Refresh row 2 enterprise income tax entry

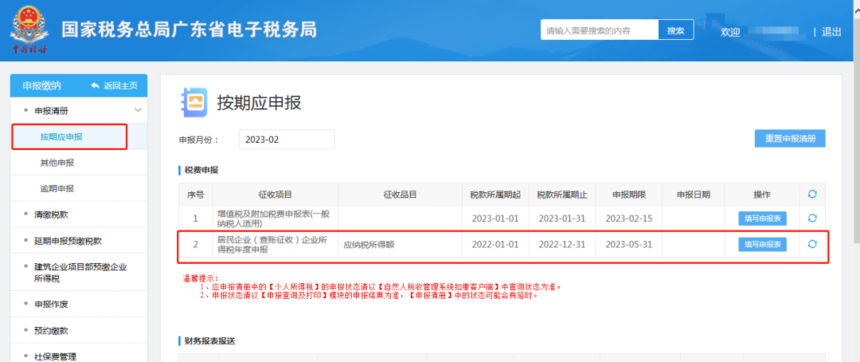(x=812, y=244)
